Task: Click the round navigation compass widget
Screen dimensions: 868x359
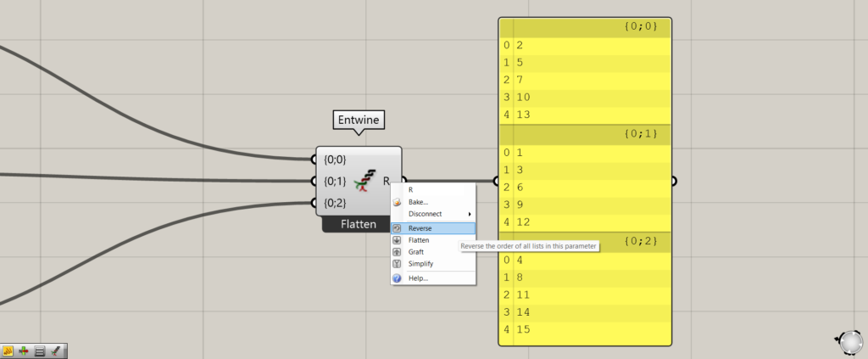Action: (x=849, y=342)
